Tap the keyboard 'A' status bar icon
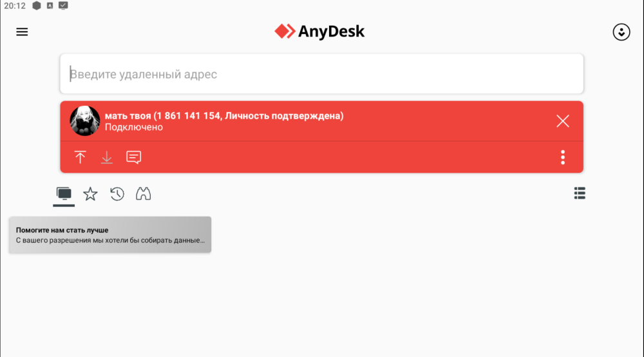This screenshot has width=644, height=357. [50, 6]
